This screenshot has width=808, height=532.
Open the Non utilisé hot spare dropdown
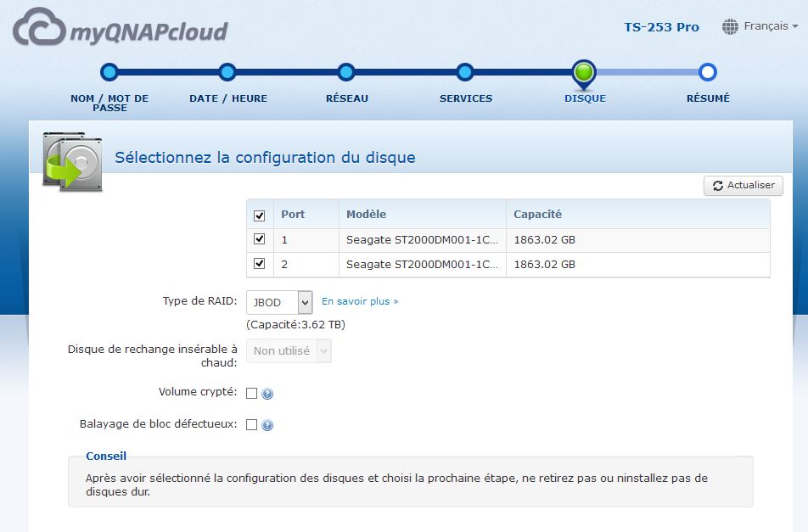289,350
